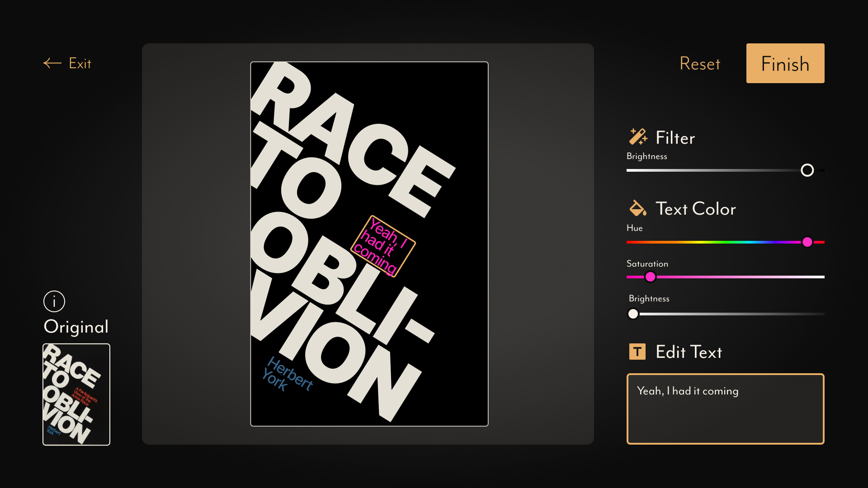Viewport: 868px width, 488px height.
Task: Click the Exit label
Action: 80,63
